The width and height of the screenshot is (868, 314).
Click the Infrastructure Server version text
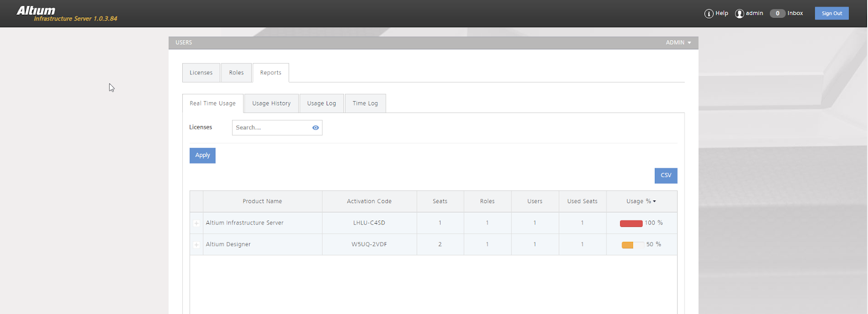click(x=75, y=18)
